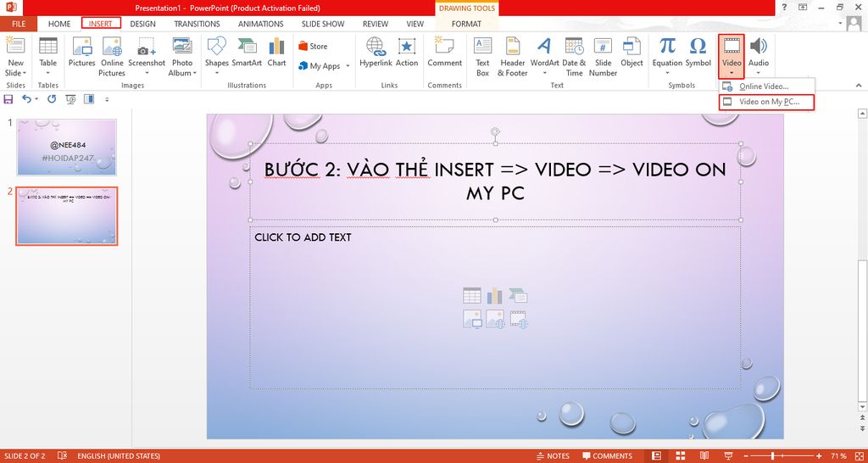Open the Drawing Tools FORMAT tab
Image resolution: width=868 pixels, height=463 pixels.
[467, 24]
